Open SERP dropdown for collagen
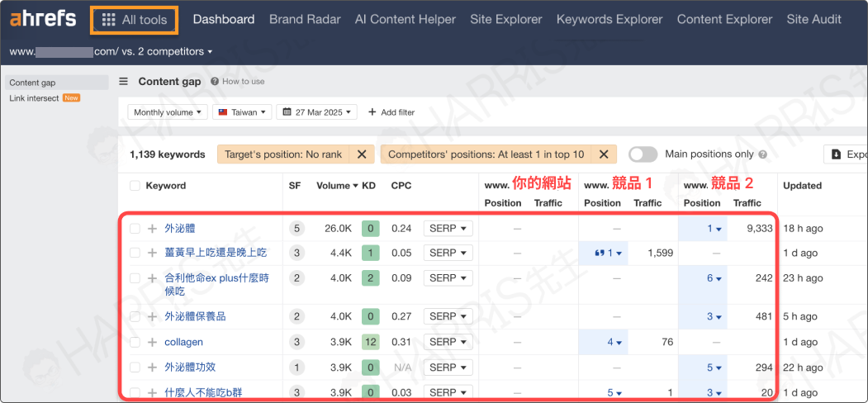 pos(448,342)
